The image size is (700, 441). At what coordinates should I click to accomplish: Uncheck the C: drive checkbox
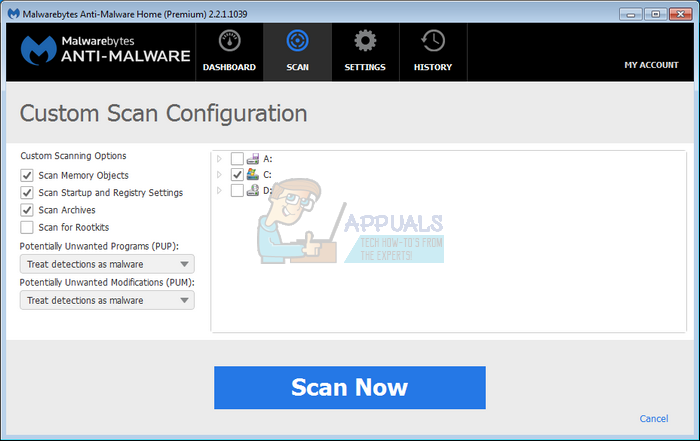[x=237, y=175]
